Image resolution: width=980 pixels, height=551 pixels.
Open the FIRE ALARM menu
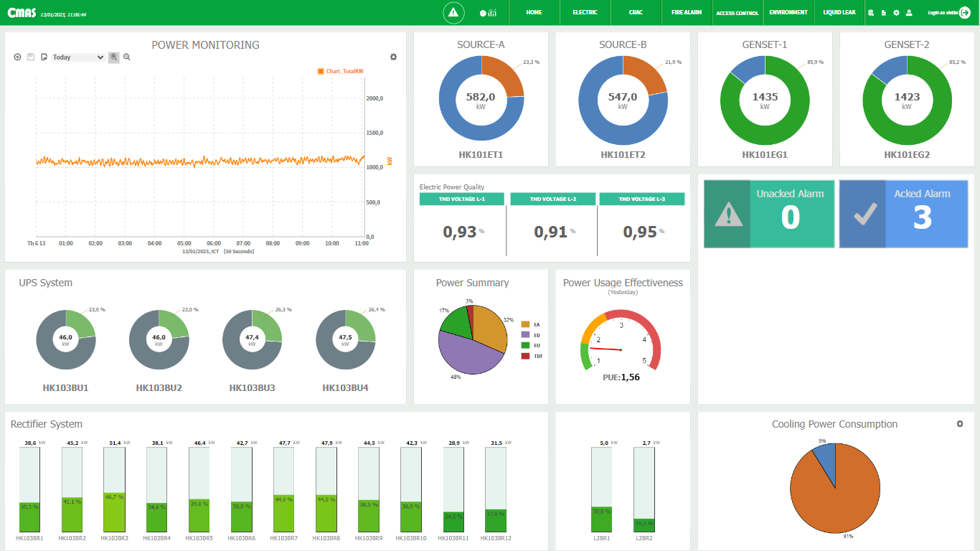click(686, 13)
